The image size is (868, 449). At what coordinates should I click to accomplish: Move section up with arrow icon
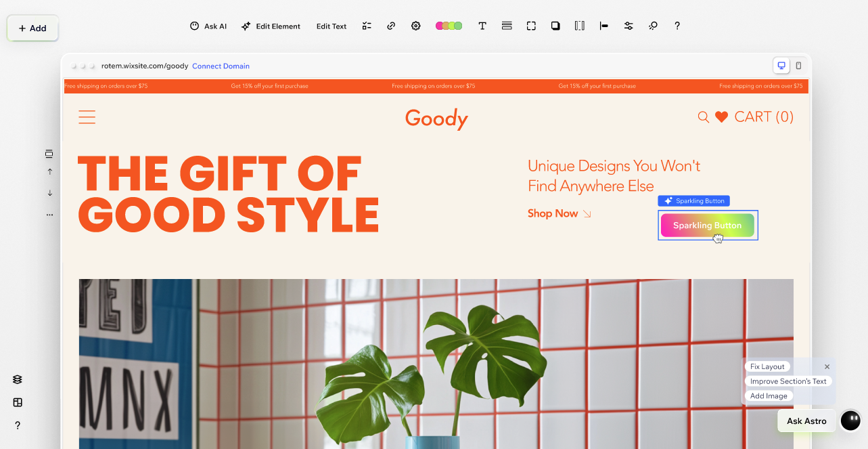click(x=49, y=172)
